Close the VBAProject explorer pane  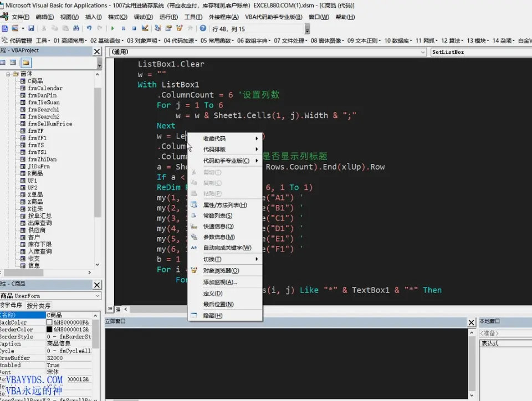click(97, 52)
